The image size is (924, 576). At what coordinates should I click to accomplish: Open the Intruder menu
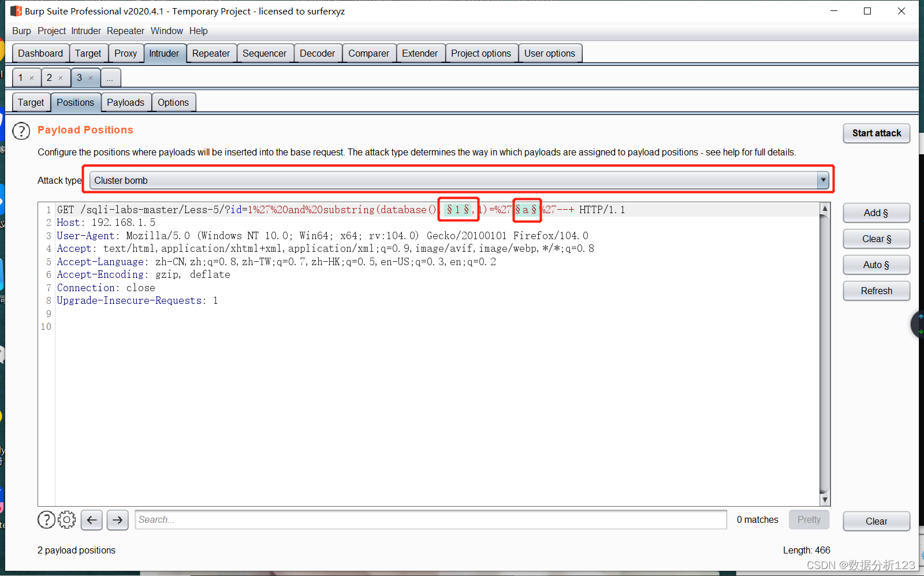point(86,31)
